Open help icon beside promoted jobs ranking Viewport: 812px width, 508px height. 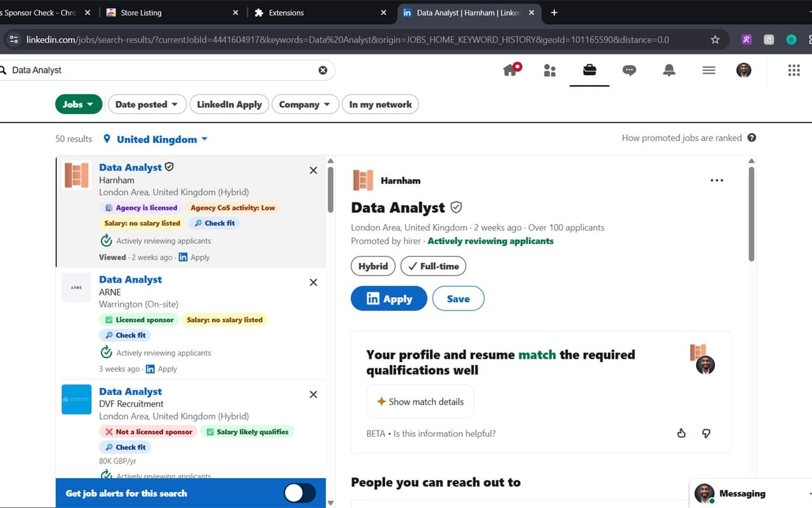pos(752,138)
